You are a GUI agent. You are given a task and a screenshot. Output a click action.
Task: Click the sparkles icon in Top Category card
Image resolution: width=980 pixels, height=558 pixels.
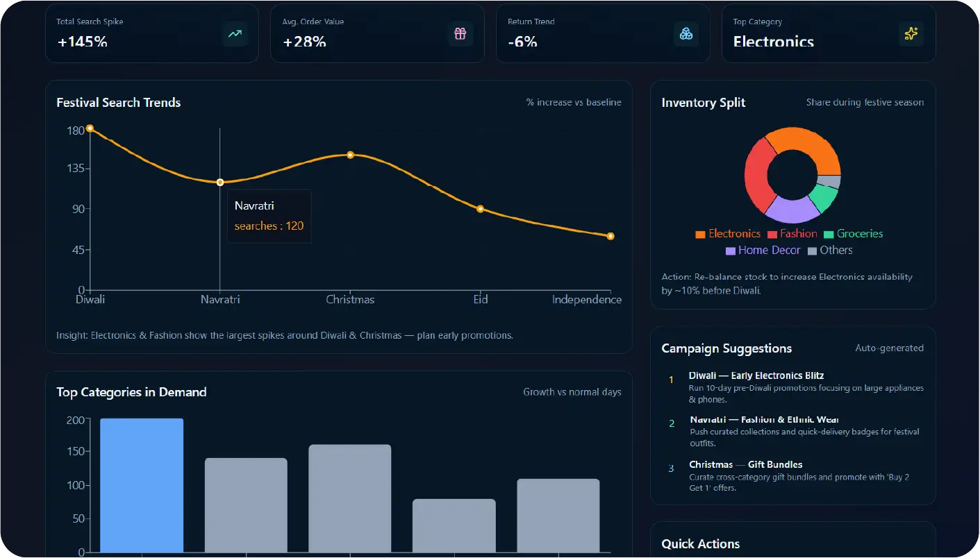point(911,33)
